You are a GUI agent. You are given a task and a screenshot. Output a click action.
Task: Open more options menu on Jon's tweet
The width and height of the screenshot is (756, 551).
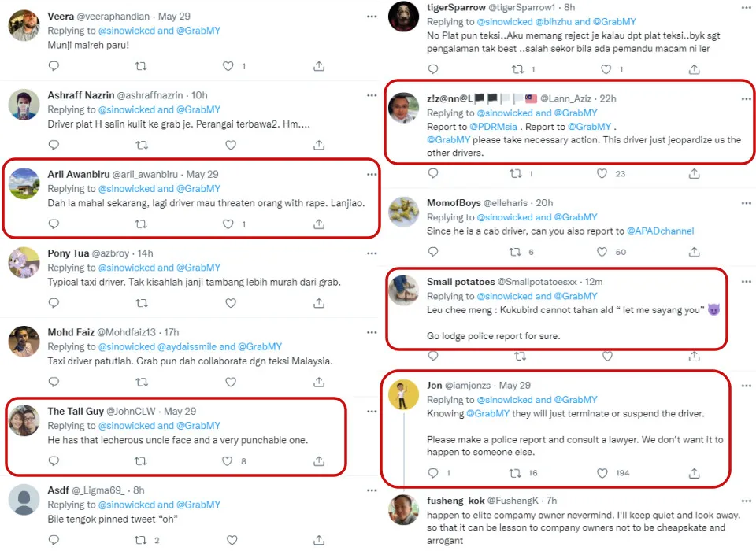click(746, 385)
